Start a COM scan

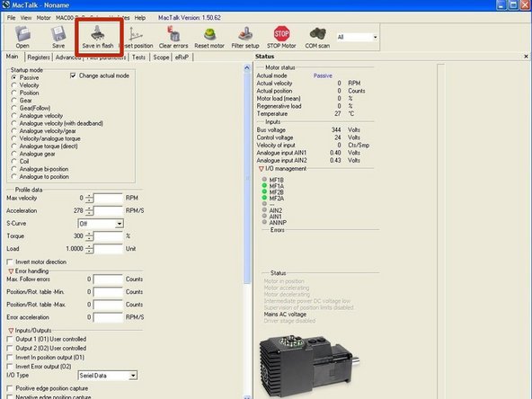(317, 37)
